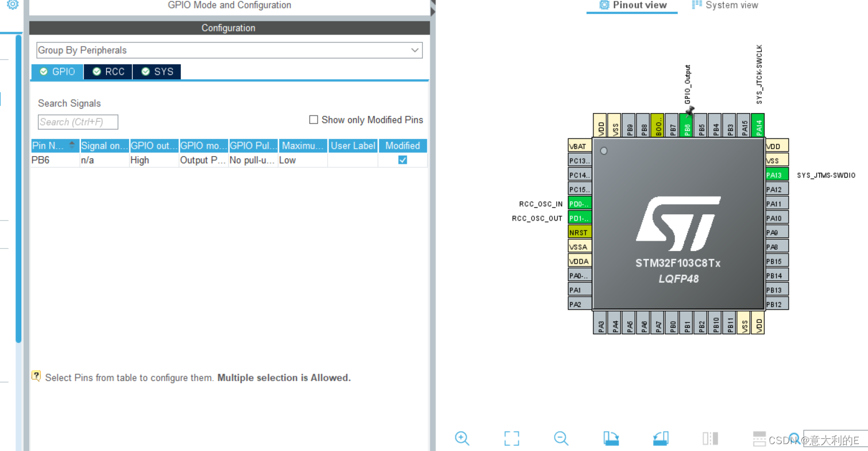Screen dimensions: 868x451
Task: Sort by the Pin Name column arrow
Action: [72, 145]
